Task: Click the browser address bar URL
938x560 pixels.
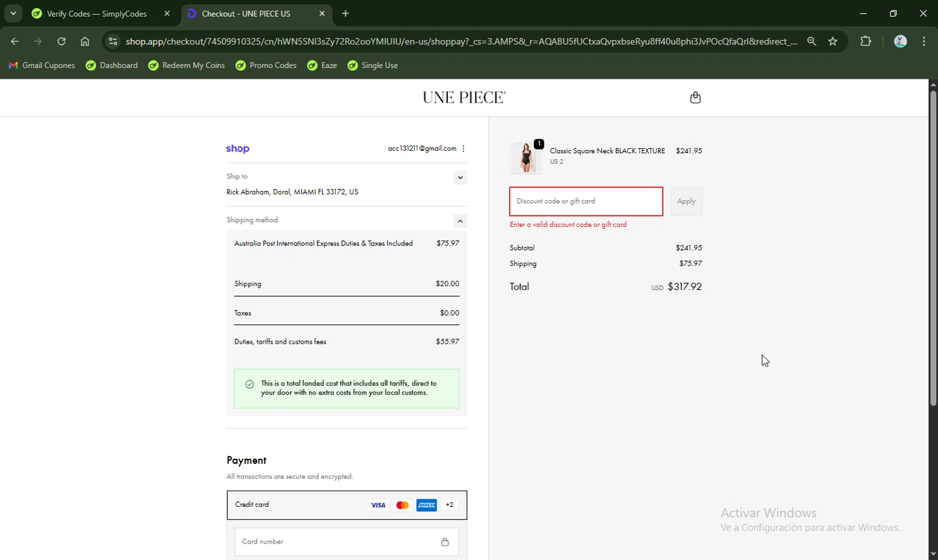Action: click(x=461, y=41)
